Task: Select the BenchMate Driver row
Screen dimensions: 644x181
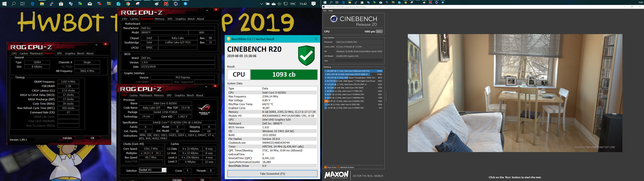Action: click(x=272, y=166)
